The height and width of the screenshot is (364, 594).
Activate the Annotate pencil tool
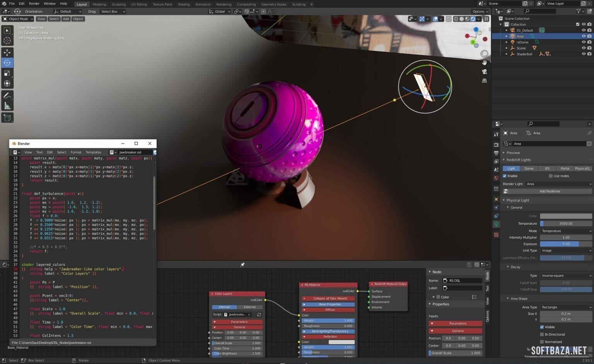coord(7,95)
